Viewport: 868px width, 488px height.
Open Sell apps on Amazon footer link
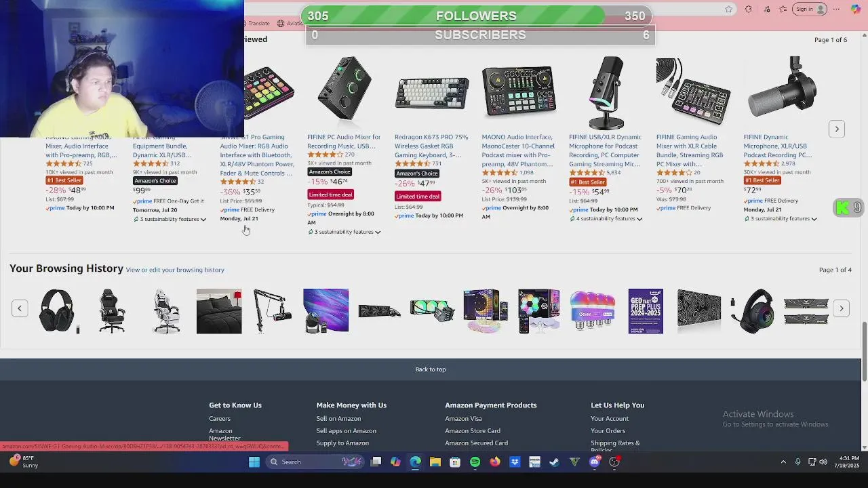[x=346, y=431]
